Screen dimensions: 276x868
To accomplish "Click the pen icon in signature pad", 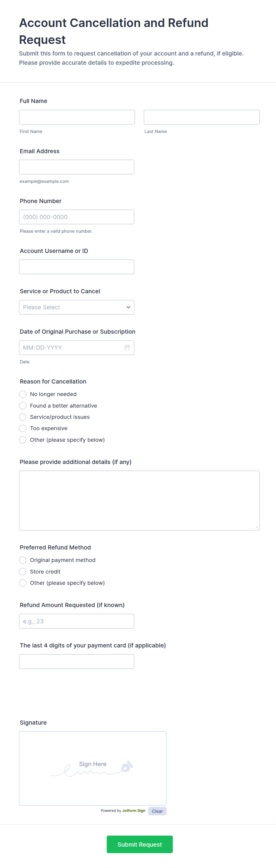I will pos(127,766).
